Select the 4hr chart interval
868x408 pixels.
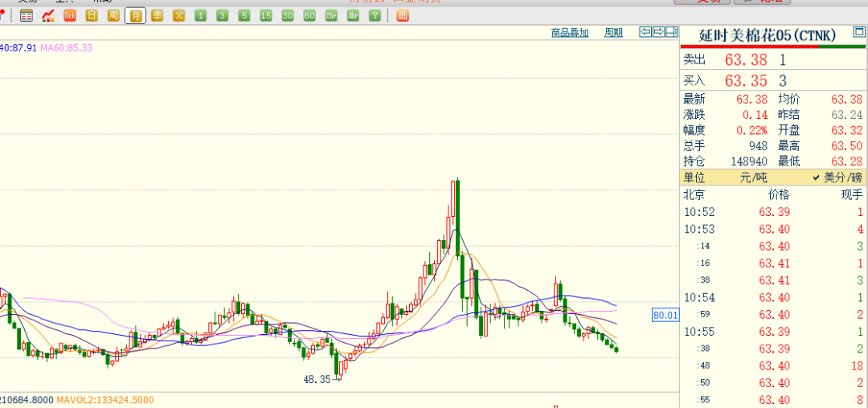[x=353, y=15]
